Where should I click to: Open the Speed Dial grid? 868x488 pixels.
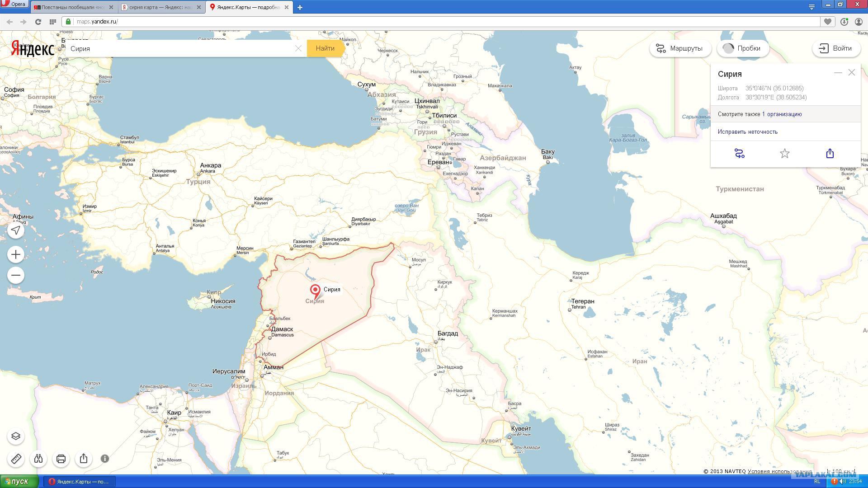(52, 22)
